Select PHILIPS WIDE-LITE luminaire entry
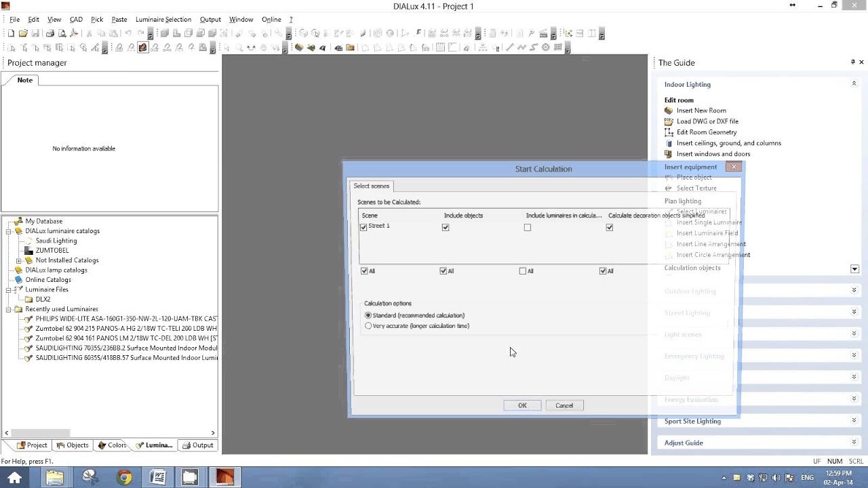The image size is (868, 488). pos(126,319)
